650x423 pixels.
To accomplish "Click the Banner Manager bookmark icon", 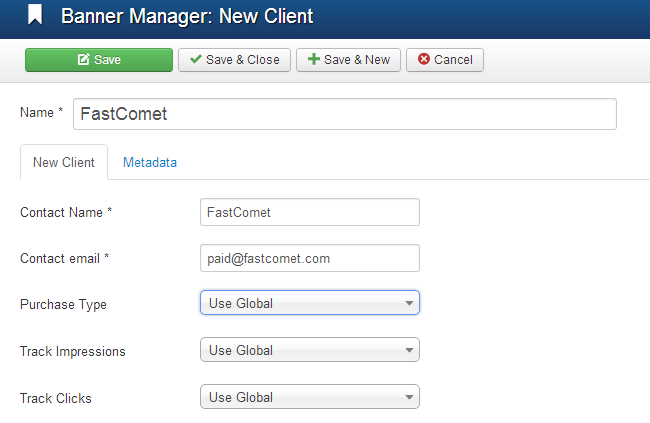I will click(x=36, y=16).
